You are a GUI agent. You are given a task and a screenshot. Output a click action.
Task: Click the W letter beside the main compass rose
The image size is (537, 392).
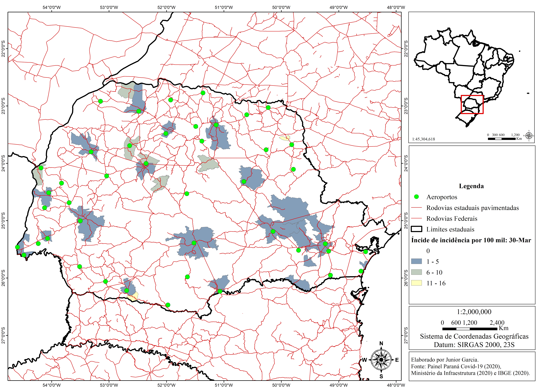(x=364, y=360)
